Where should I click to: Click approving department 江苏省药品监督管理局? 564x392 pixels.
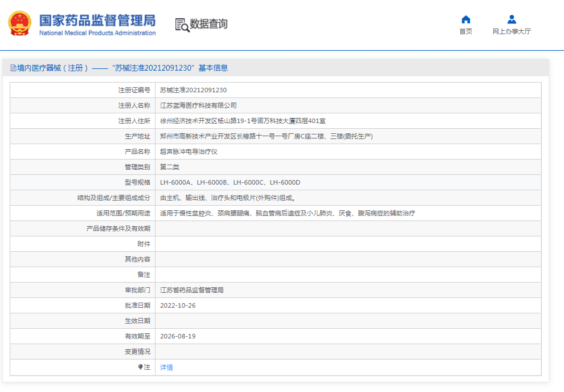191,290
